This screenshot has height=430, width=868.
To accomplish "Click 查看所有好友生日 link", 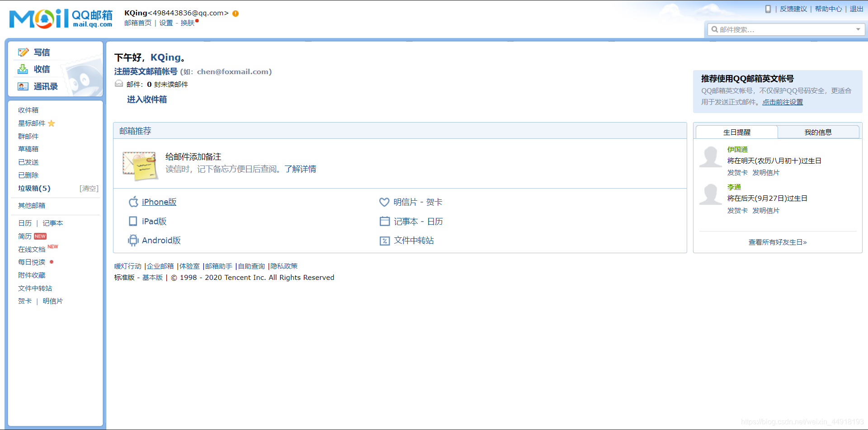I will point(778,242).
